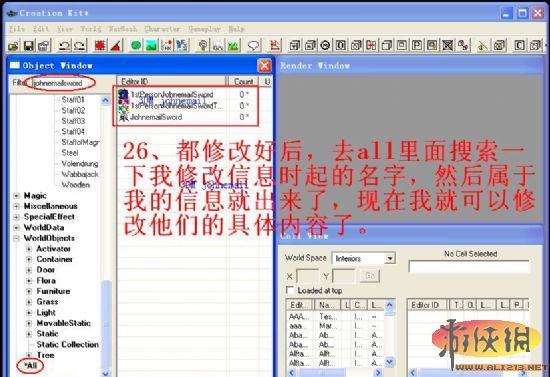Toggle the red snap-to-angle triangle icon

click(x=116, y=46)
